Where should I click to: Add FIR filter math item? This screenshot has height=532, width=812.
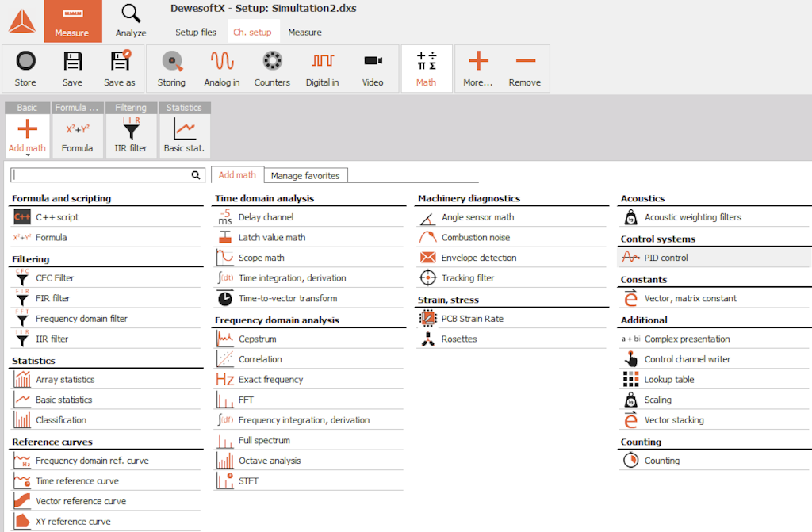[x=105, y=298]
